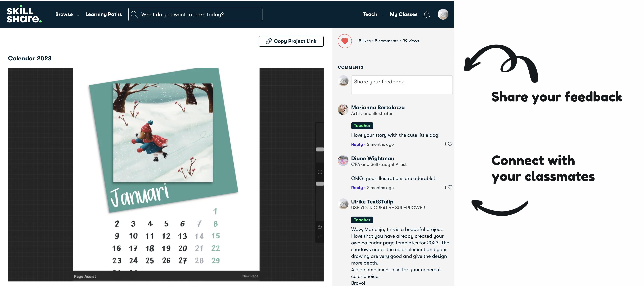
Task: Open Learning Paths menu item
Action: [103, 14]
